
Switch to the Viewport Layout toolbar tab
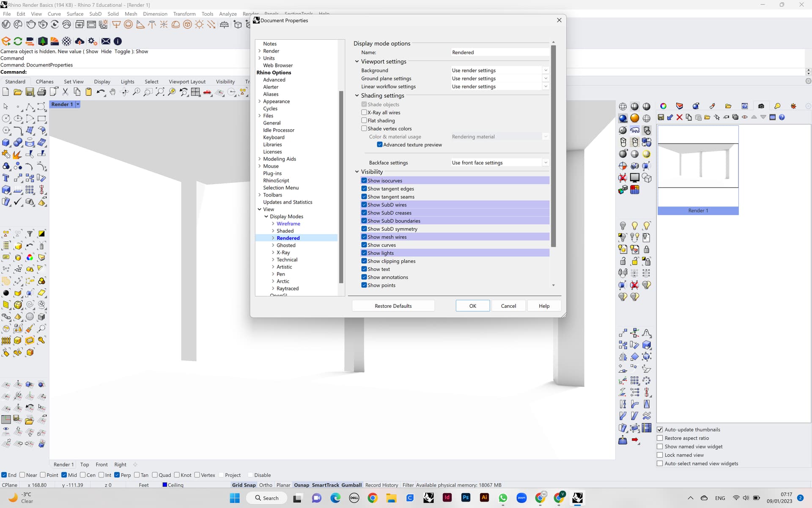[187, 81]
